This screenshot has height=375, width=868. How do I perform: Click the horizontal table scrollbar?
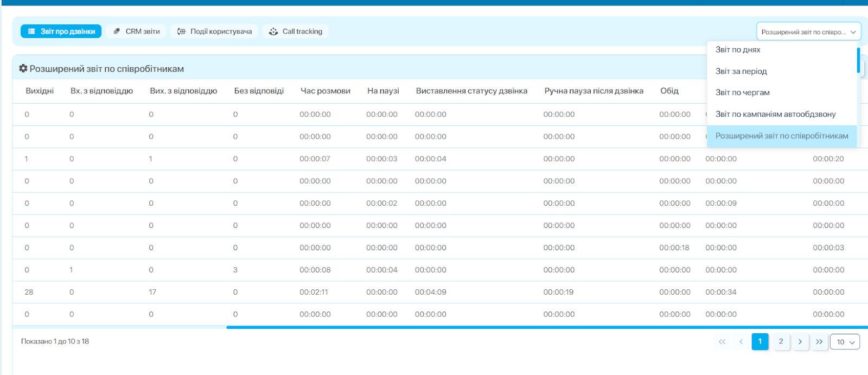[542, 327]
